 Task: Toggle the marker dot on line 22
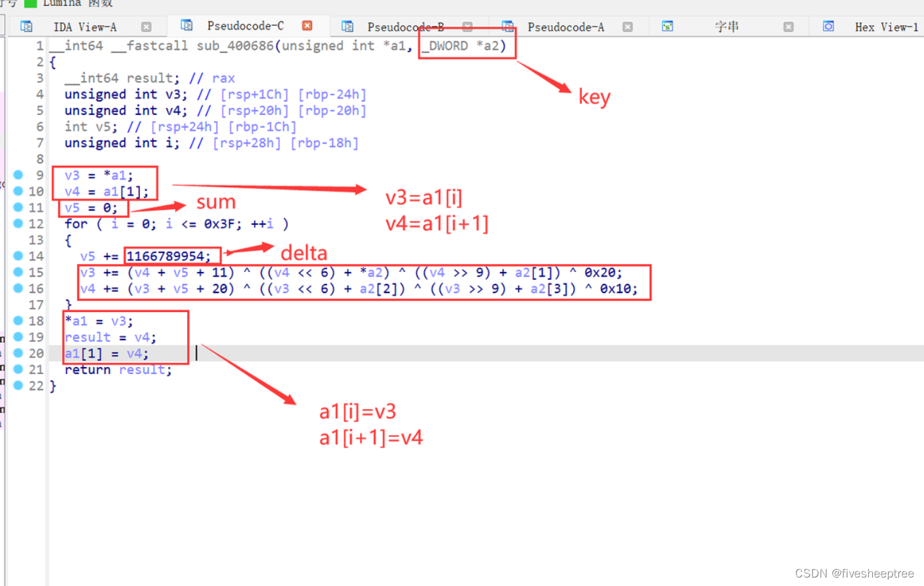pyautogui.click(x=18, y=385)
